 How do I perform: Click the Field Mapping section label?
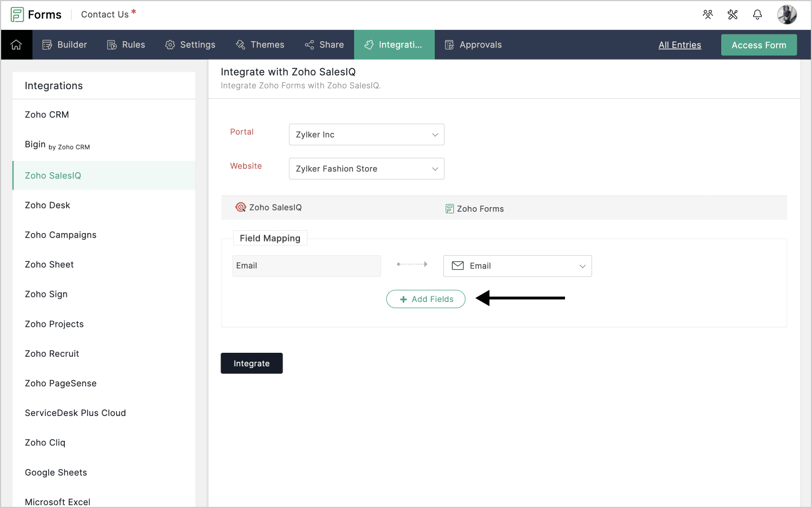tap(270, 238)
